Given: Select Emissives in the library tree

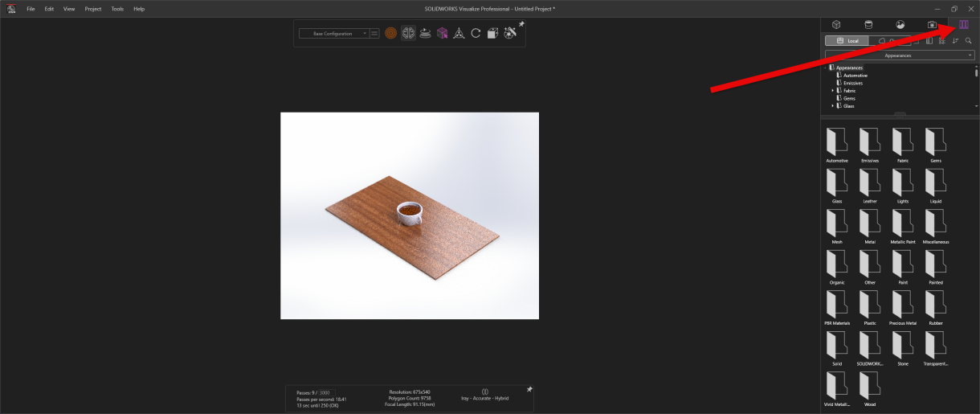Looking at the screenshot, I should pyautogui.click(x=853, y=83).
